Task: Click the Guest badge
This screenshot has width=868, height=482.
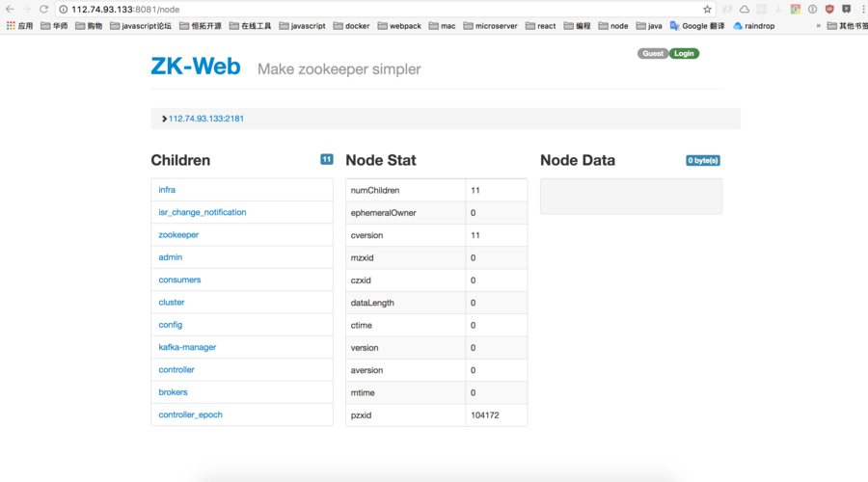Action: 653,54
